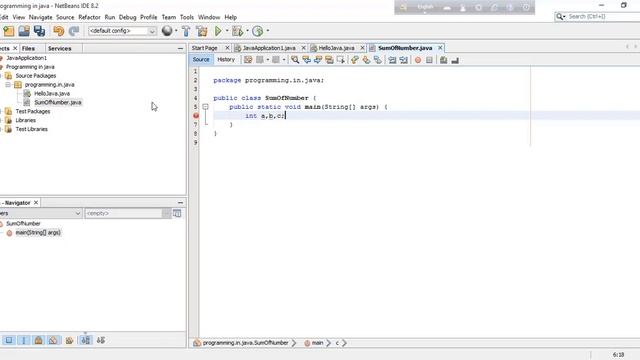Click the Shift Line Right icon

coord(404,60)
